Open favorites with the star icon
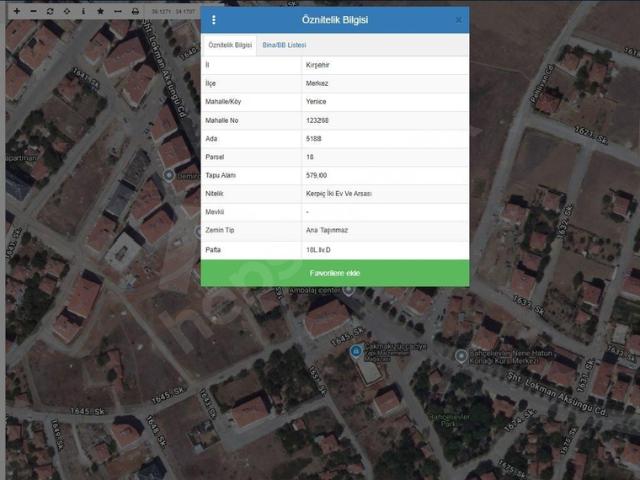This screenshot has height=480, width=640. pyautogui.click(x=100, y=11)
